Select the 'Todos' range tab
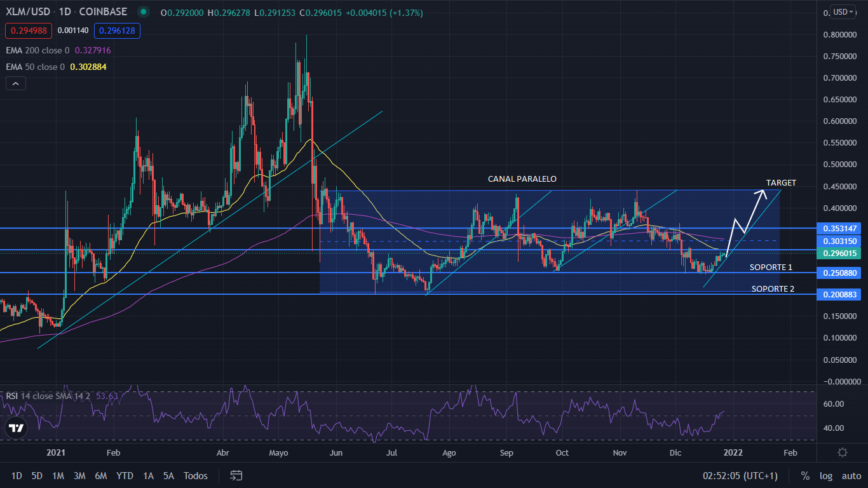The width and height of the screenshot is (868, 488). pyautogui.click(x=194, y=475)
